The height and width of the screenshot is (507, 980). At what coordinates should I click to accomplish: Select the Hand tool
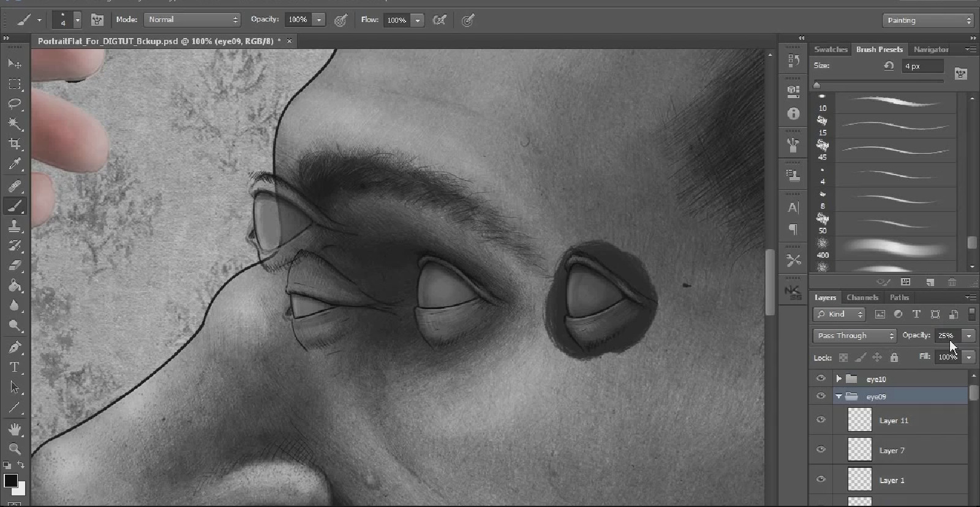click(x=15, y=429)
